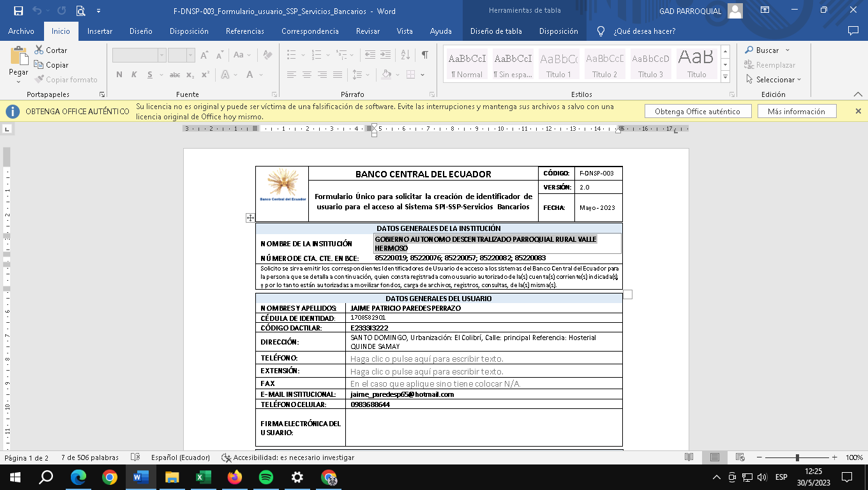Click the center alignment icon
Image resolution: width=868 pixels, height=490 pixels.
coord(307,75)
